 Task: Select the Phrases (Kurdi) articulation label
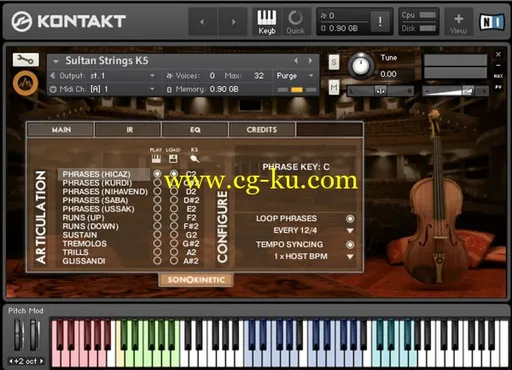97,183
